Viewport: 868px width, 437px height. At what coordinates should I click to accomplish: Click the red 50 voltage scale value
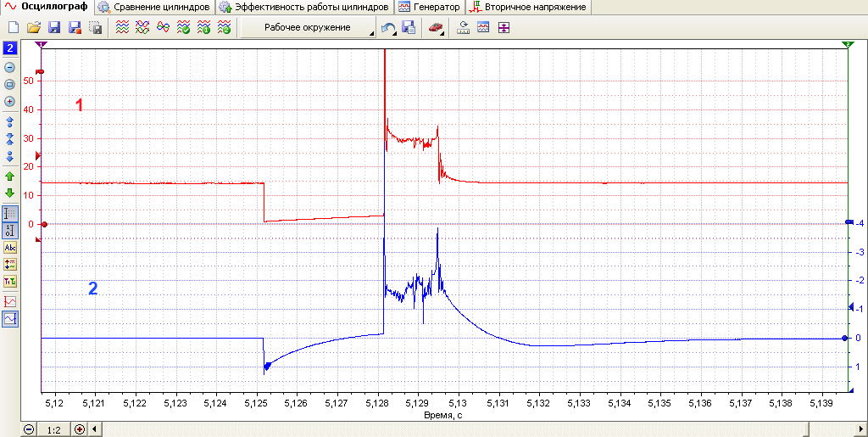click(x=30, y=81)
